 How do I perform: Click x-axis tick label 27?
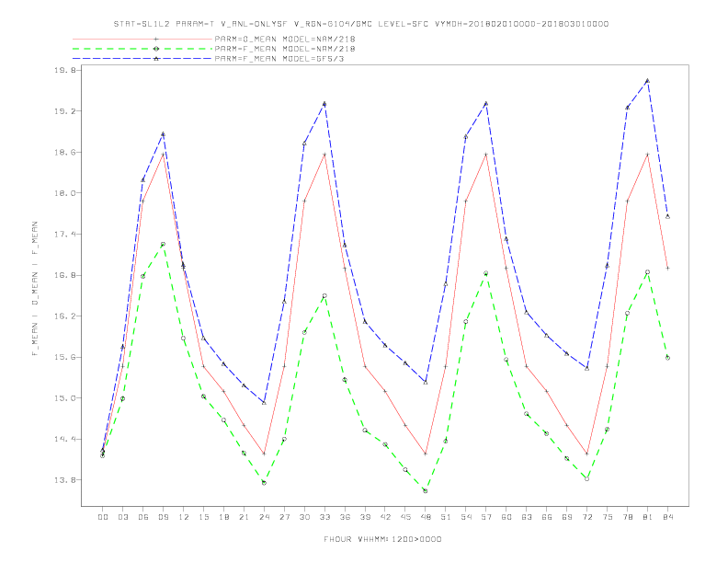pyautogui.click(x=284, y=517)
